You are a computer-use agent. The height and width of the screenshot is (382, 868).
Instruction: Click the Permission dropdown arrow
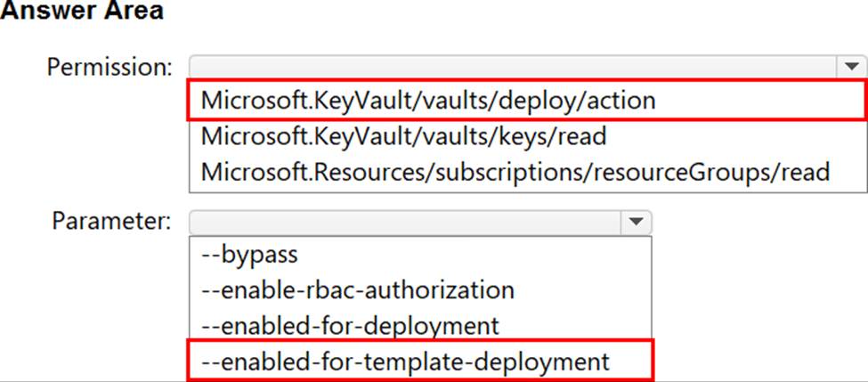pos(851,67)
